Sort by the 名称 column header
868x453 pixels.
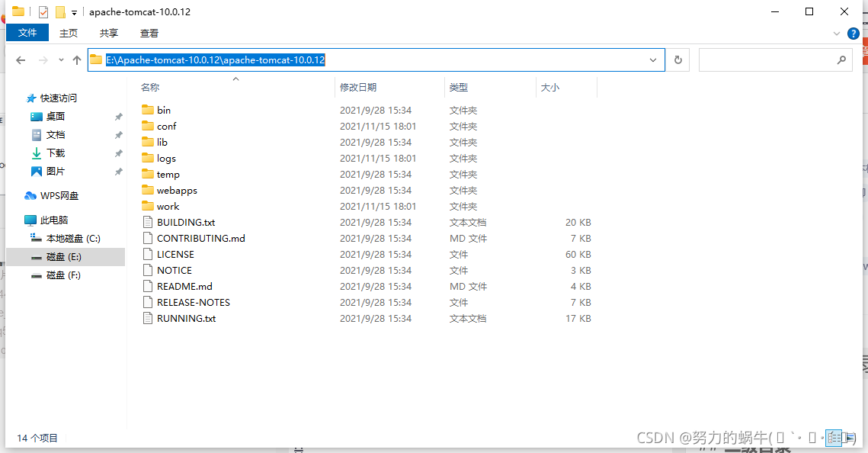coord(150,88)
